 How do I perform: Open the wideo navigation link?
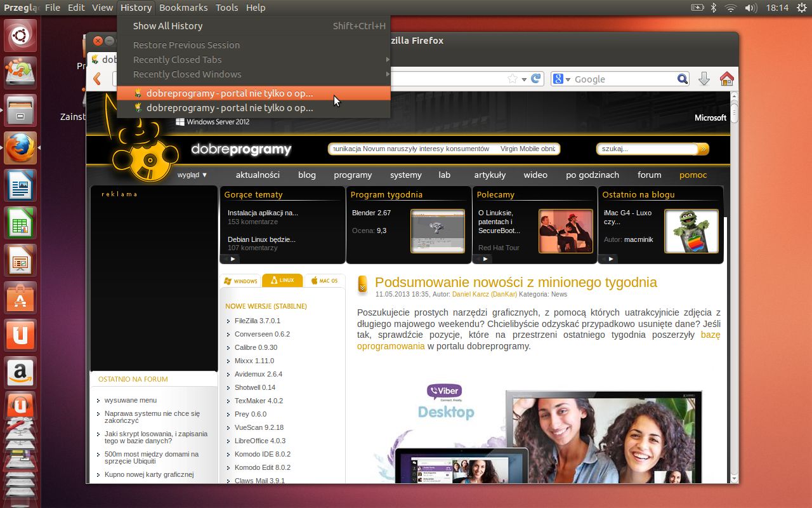click(535, 175)
